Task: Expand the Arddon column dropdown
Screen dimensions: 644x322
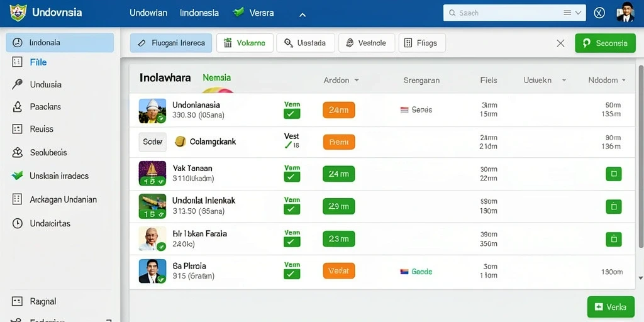Action: [x=357, y=80]
